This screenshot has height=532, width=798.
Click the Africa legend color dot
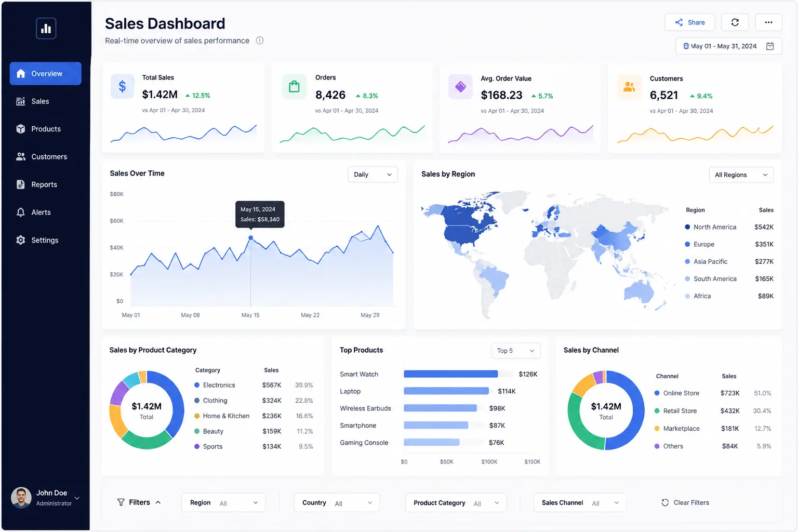pyautogui.click(x=687, y=296)
